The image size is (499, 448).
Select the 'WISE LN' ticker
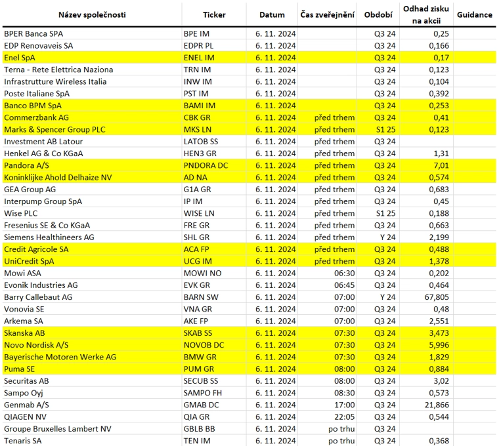199,213
